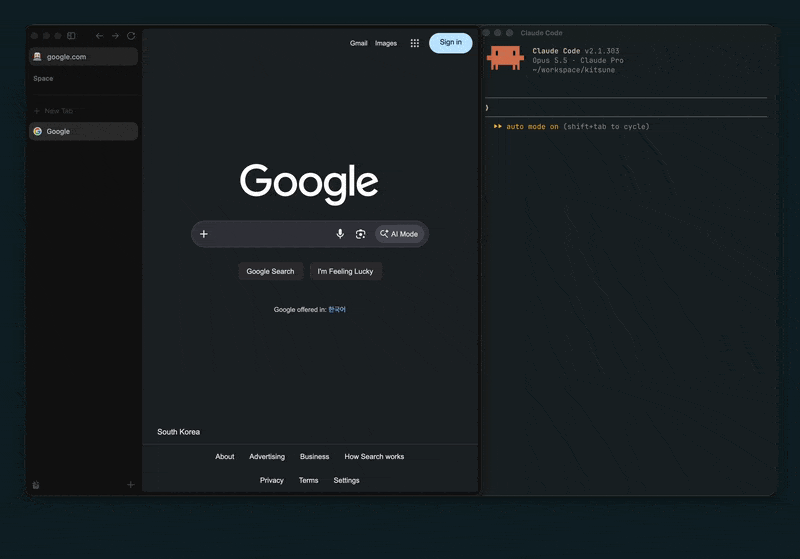The height and width of the screenshot is (559, 800).
Task: Open the About footer link
Action: pos(224,456)
